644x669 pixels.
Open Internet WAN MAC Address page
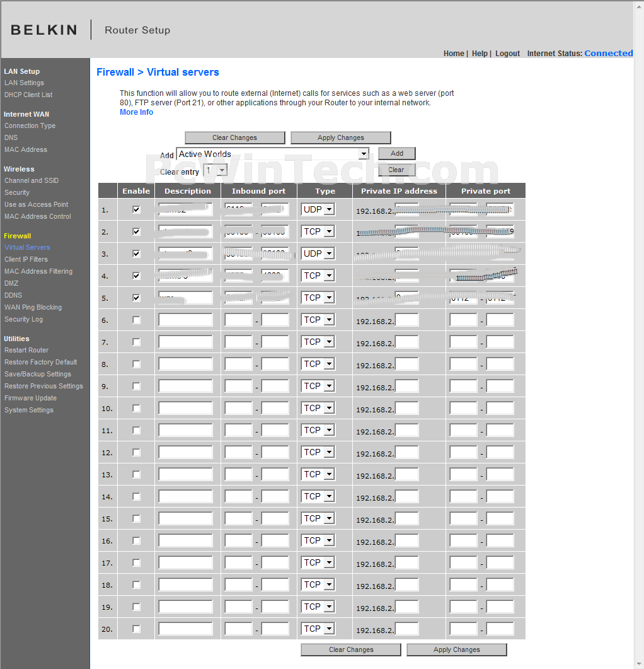26,150
